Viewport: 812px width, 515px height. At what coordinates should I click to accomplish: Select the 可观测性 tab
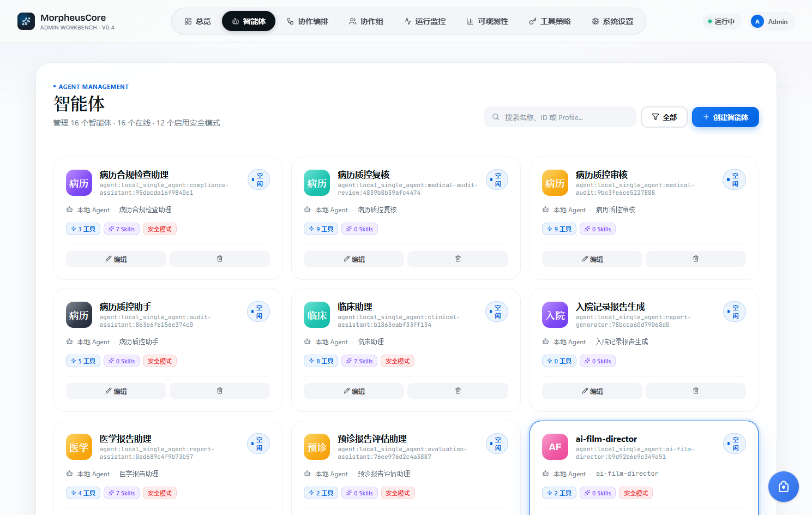tap(488, 21)
